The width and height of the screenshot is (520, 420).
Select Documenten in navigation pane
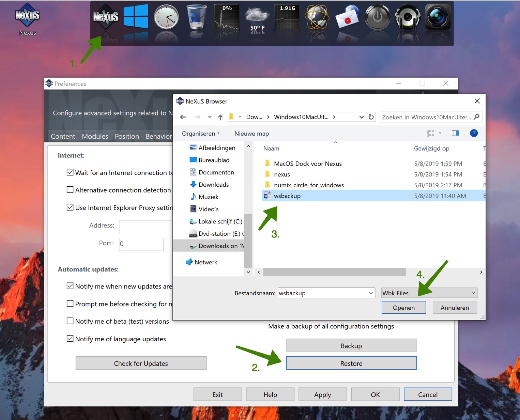point(216,172)
